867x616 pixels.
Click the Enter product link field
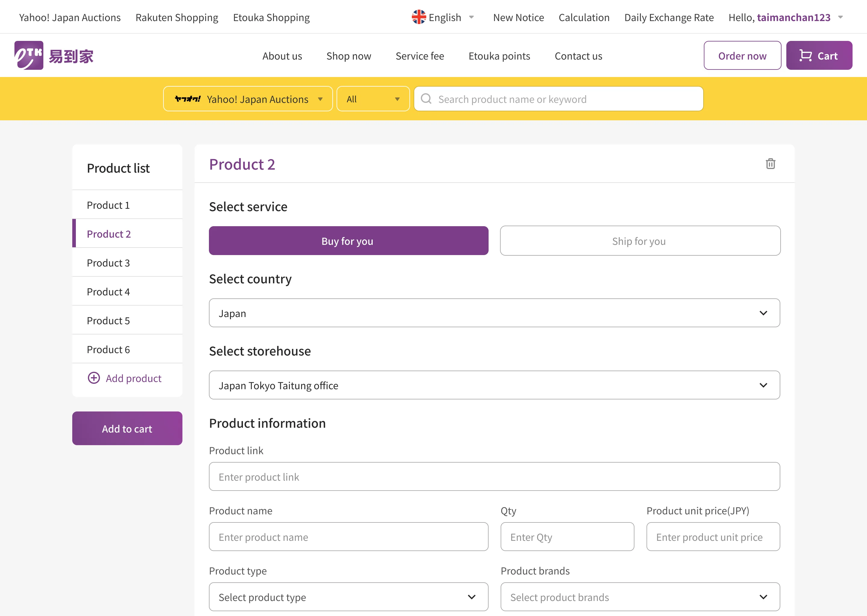pos(494,476)
